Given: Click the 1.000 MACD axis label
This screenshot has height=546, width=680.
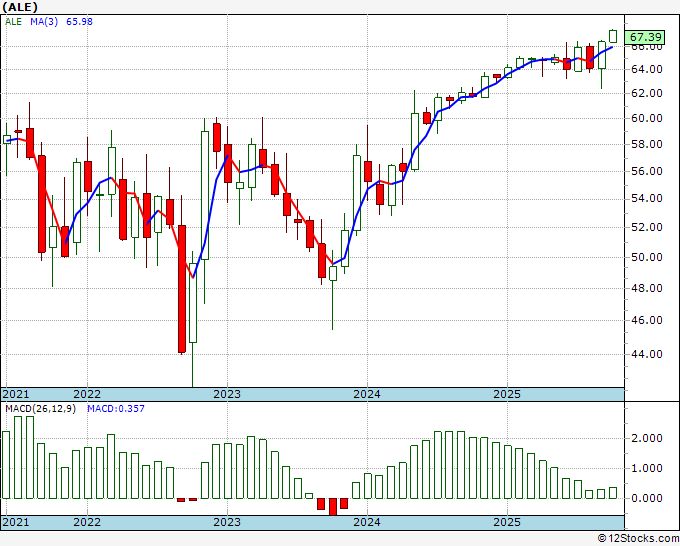Looking at the screenshot, I should pyautogui.click(x=647, y=468).
